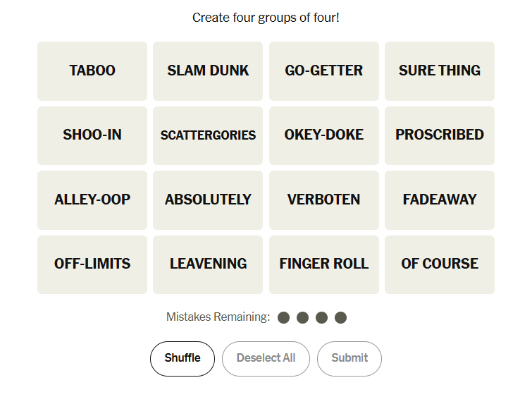Pick the PROSCRIBED word tile
Screen dimensions: 532x416
click(440, 135)
